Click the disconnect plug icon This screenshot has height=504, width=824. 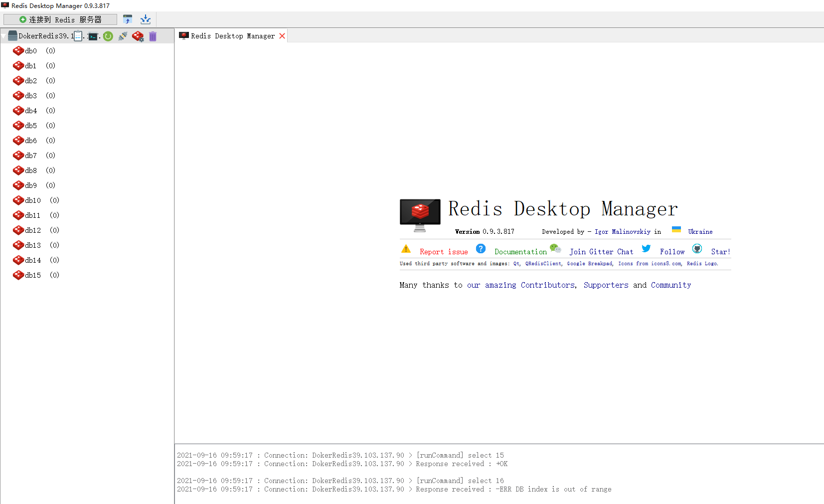tap(123, 36)
